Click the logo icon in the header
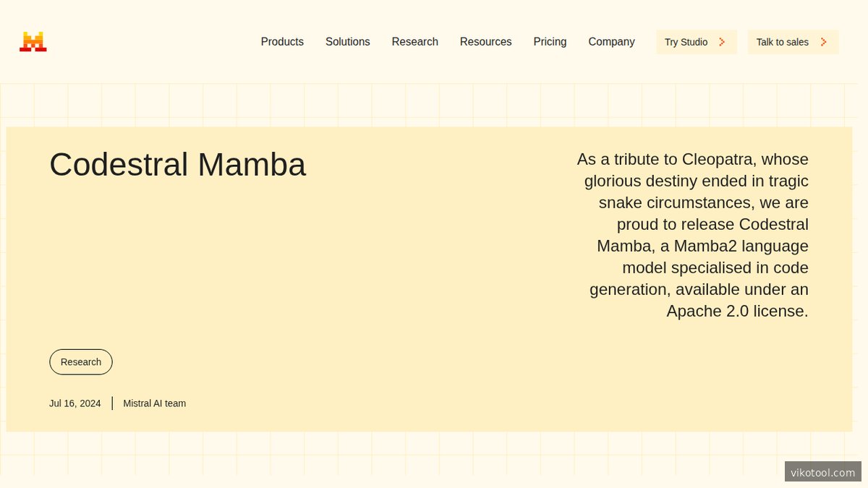The height and width of the screenshot is (488, 868). coord(33,41)
